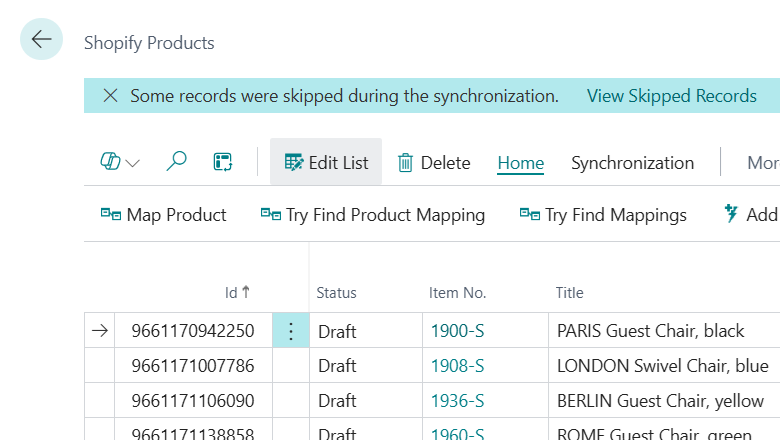Click the Map Product action
780x440 pixels.
pyautogui.click(x=164, y=214)
